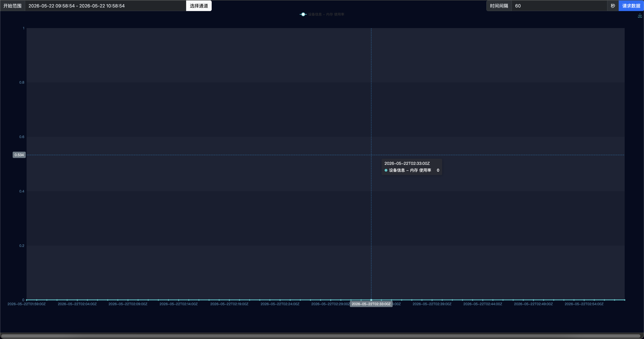Image resolution: width=644 pixels, height=339 pixels.
Task: Toggle the 设备信息 – 内存 使用率 legend series
Action: (322, 14)
